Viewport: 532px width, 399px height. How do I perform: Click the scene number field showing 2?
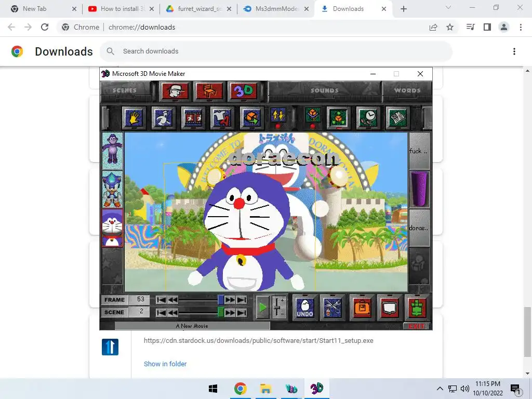click(140, 312)
